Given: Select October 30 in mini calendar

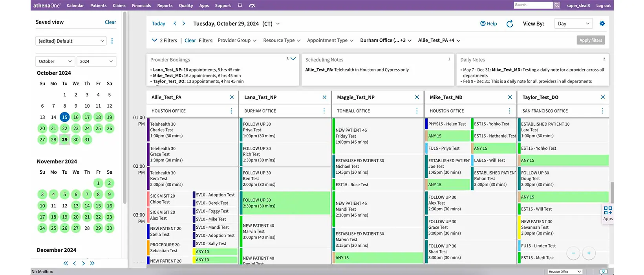Looking at the screenshot, I should pyautogui.click(x=76, y=139).
